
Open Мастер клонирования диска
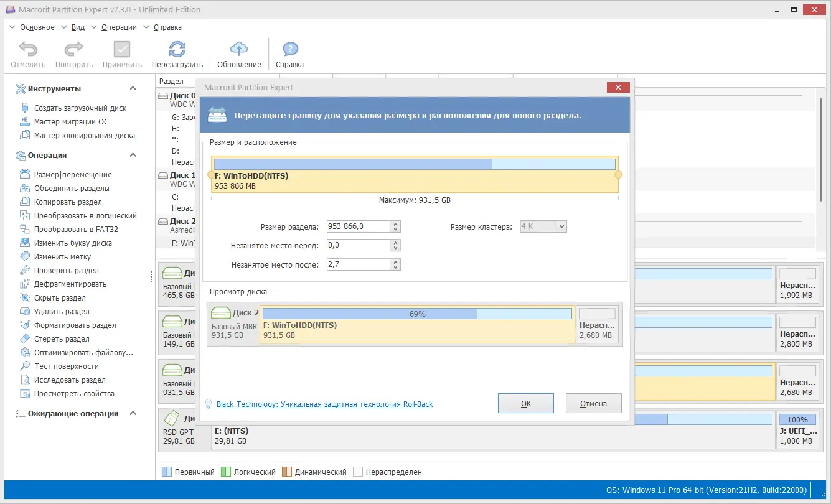pyautogui.click(x=85, y=136)
